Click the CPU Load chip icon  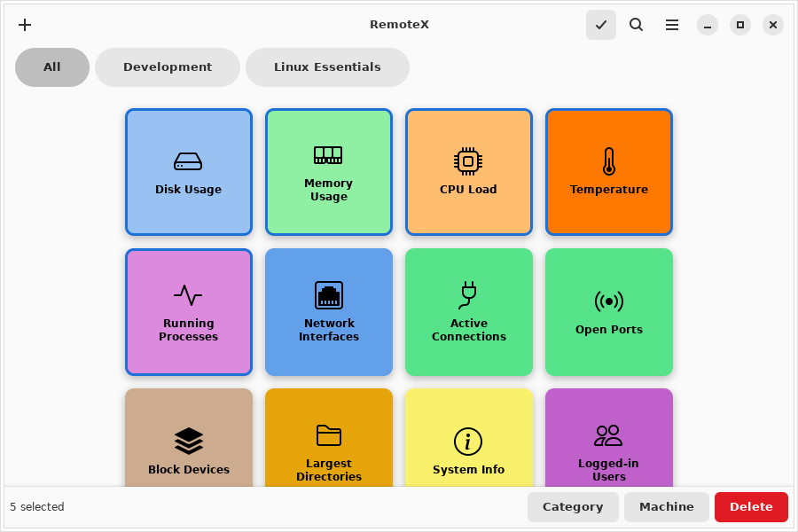(468, 161)
